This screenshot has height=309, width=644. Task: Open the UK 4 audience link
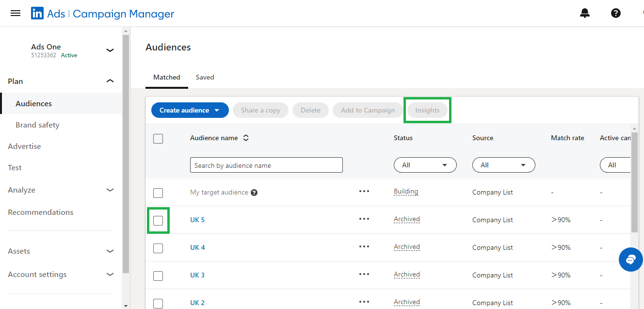point(197,248)
